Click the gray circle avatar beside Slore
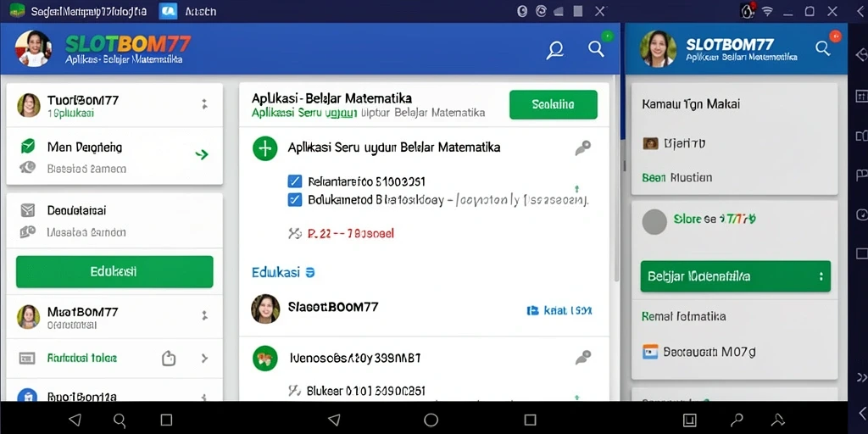The image size is (868, 434). pyautogui.click(x=654, y=222)
